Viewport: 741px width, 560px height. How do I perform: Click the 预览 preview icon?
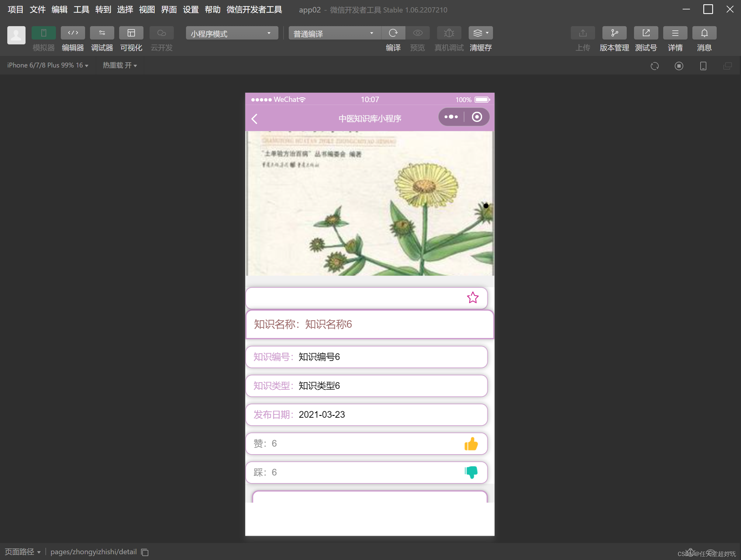(417, 33)
